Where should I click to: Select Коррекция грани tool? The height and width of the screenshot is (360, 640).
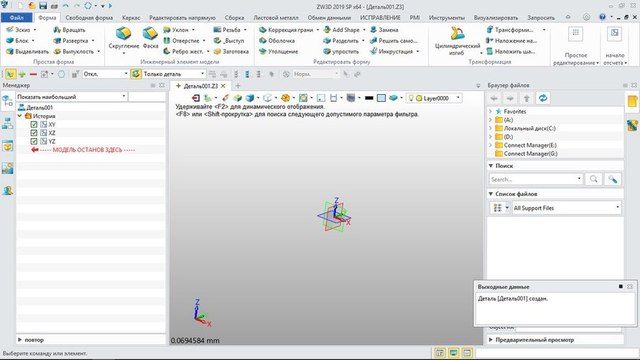[286, 30]
